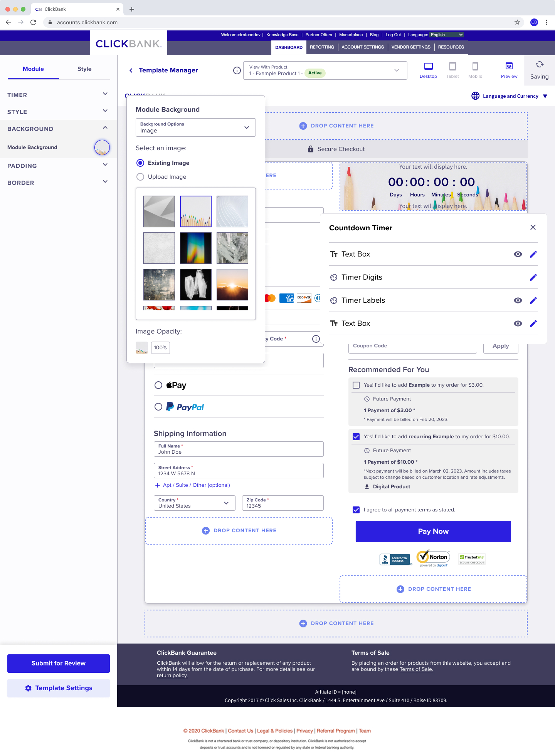Switch to the Module tab

pyautogui.click(x=33, y=69)
